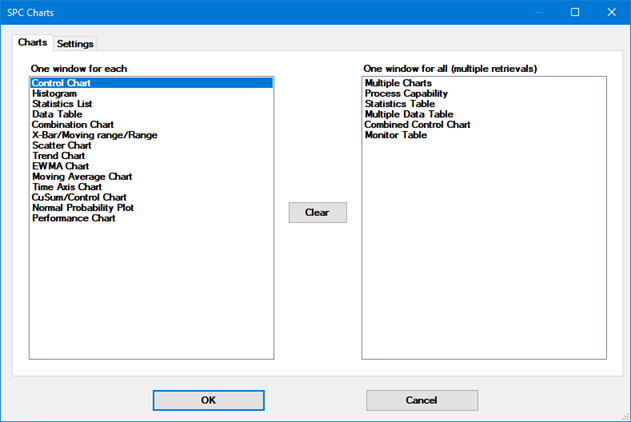This screenshot has height=422, width=631.
Task: Choose CuSum/Control Chart entry
Action: point(79,198)
